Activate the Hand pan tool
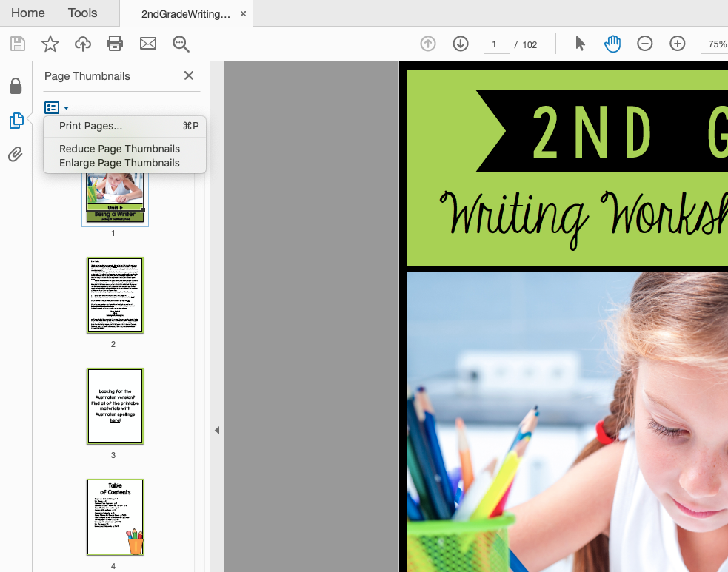The width and height of the screenshot is (728, 572). click(x=612, y=44)
